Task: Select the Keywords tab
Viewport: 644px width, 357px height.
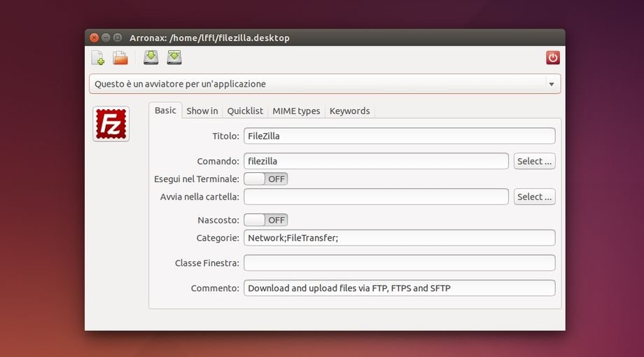Action: (349, 111)
